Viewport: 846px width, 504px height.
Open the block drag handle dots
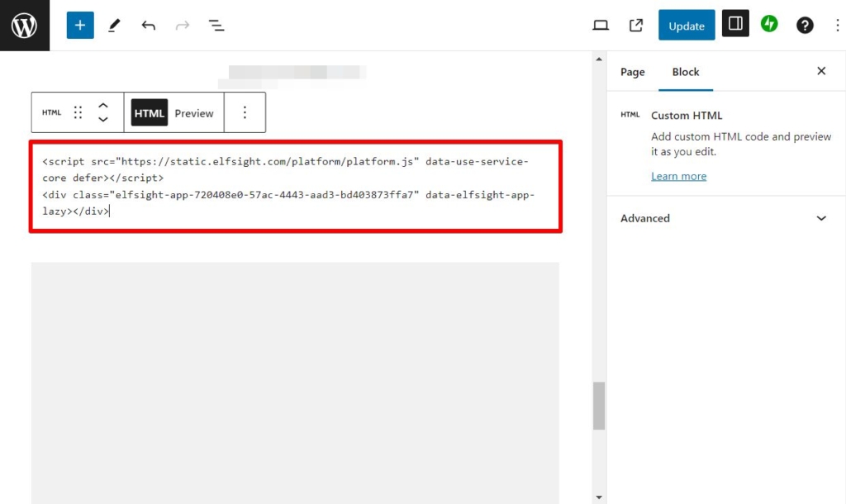(78, 112)
